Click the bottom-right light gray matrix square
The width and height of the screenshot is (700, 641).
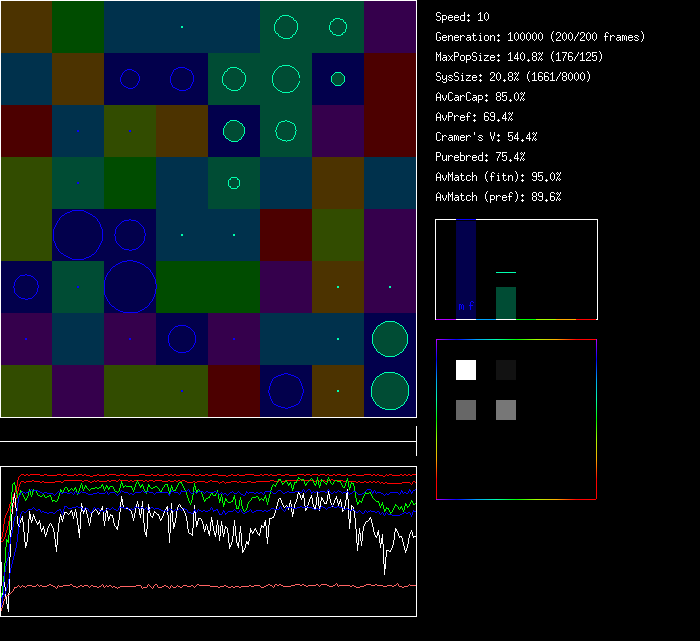(x=506, y=410)
